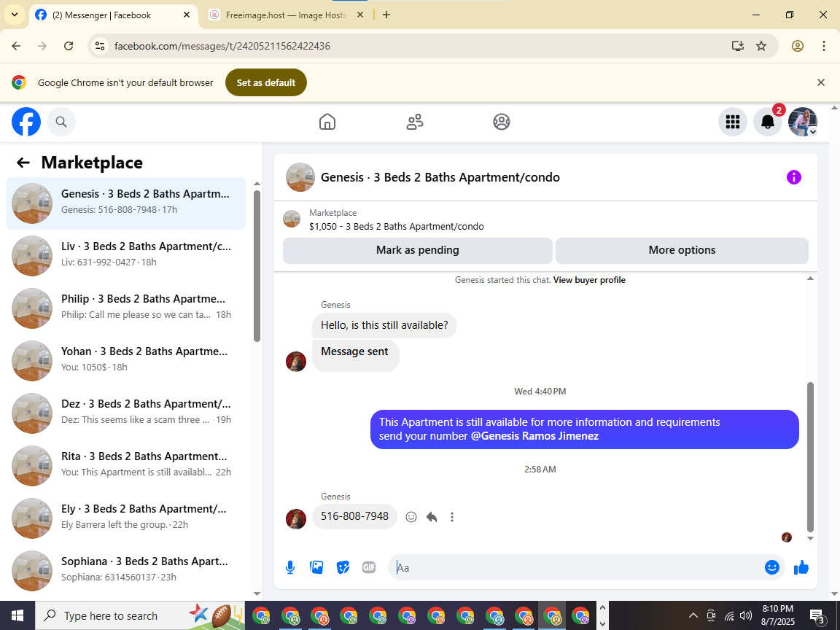The height and width of the screenshot is (630, 840).
Task: Open the Windows Start menu
Action: (x=17, y=615)
